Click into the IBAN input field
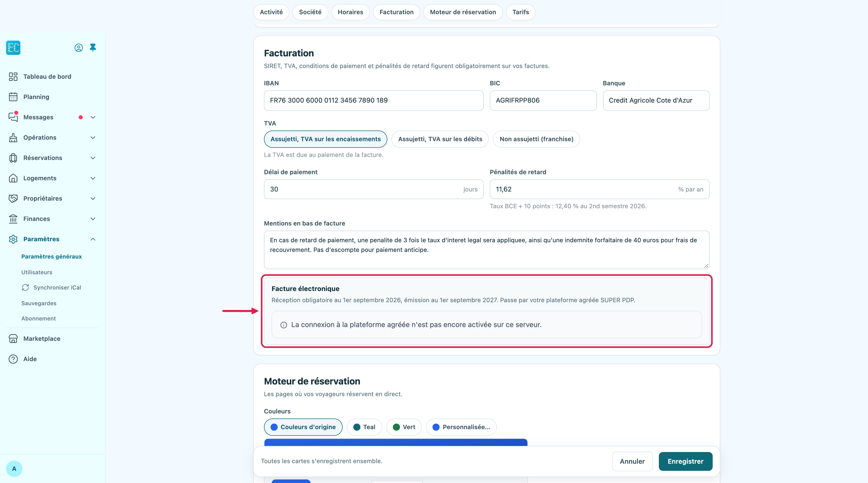868x483 pixels. 374,101
